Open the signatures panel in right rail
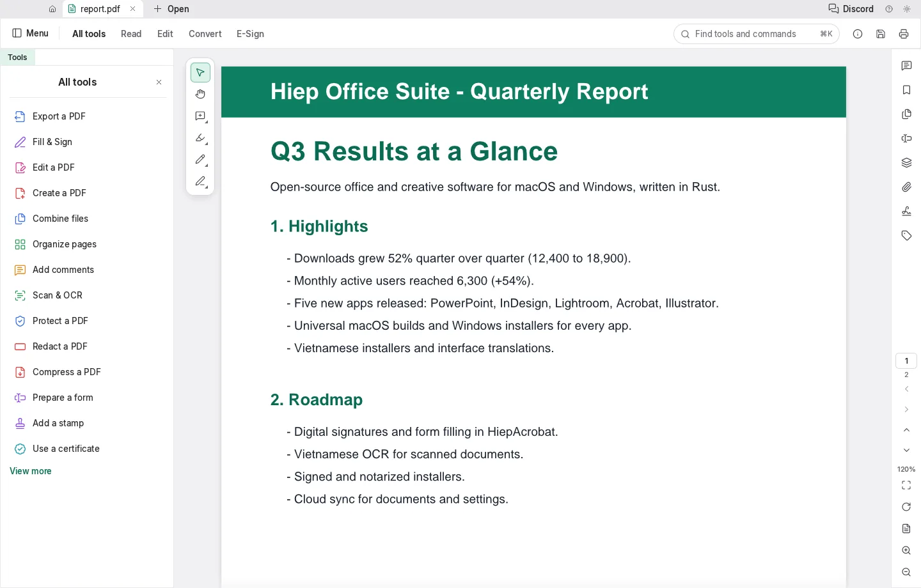 [906, 212]
